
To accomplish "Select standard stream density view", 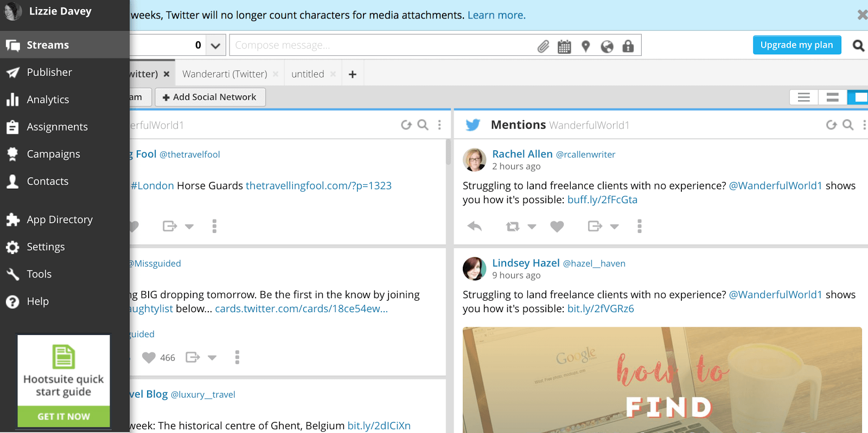I will click(832, 98).
